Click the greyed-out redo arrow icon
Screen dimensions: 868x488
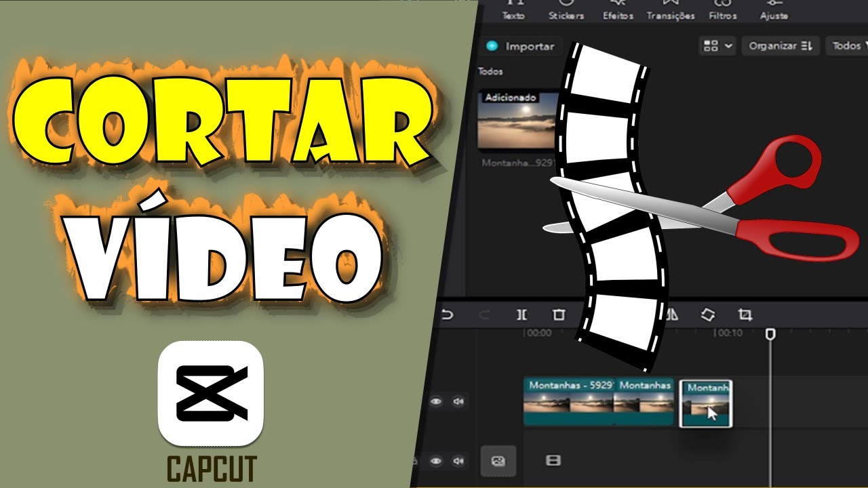click(x=484, y=314)
